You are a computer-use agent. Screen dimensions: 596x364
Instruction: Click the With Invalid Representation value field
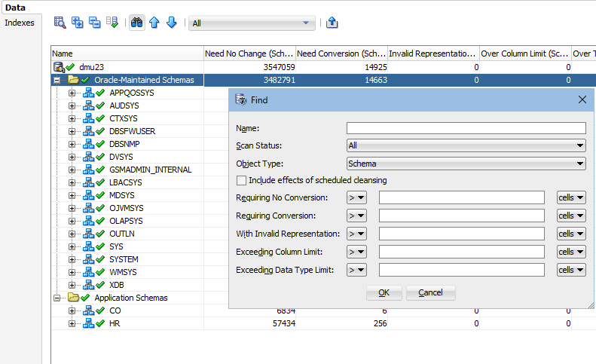461,234
